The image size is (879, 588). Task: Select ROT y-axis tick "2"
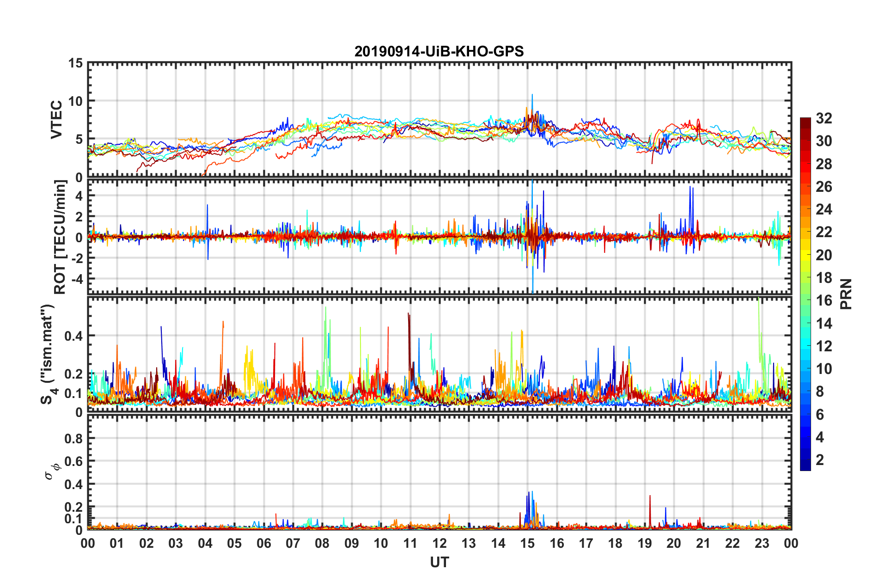coord(79,217)
